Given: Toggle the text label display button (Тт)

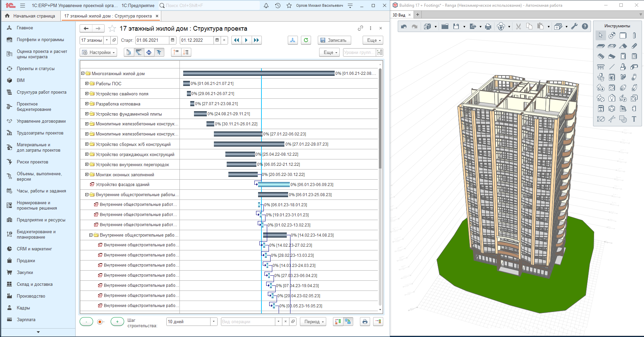Looking at the screenshot, I should tap(159, 52).
